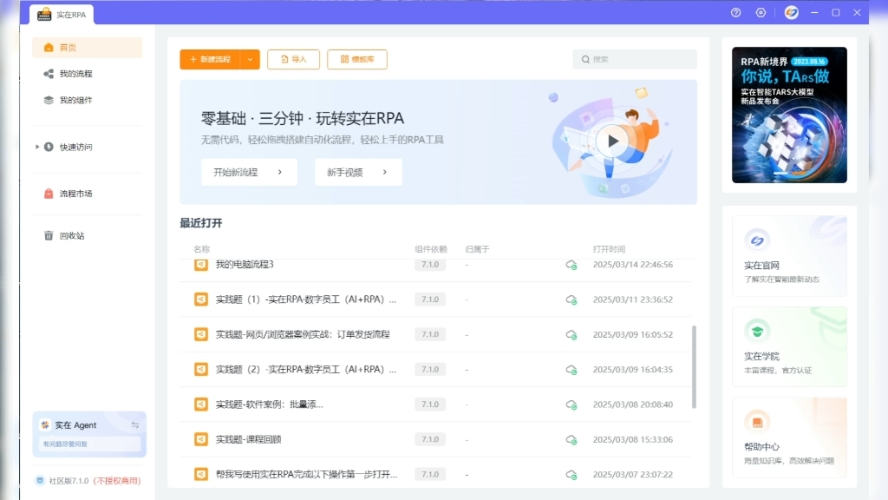Open the 实在官网 card
Screen dimensions: 888x500
click(x=789, y=256)
